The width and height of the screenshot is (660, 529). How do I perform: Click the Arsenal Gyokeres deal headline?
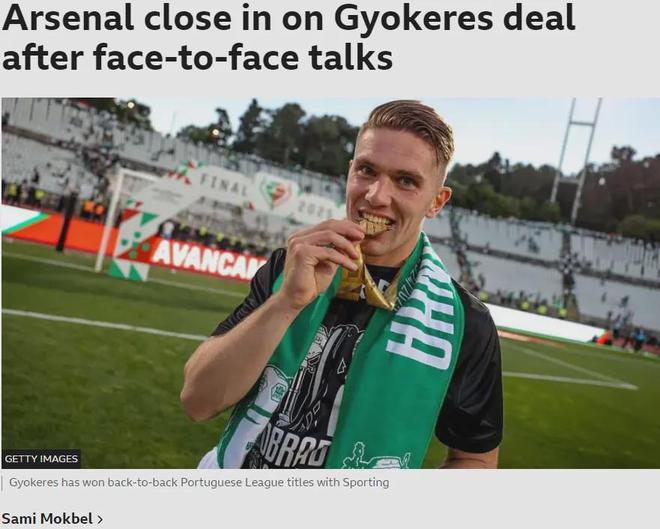(288, 37)
